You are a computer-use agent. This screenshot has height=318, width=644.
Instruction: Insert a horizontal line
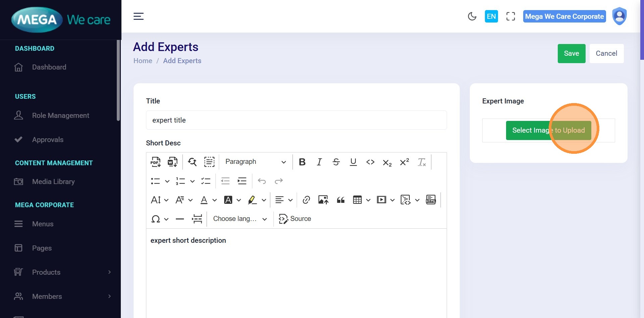180,219
